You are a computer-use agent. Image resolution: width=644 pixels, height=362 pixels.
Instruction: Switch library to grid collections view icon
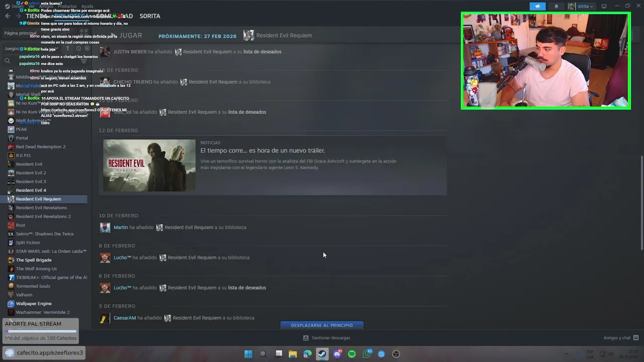click(x=84, y=33)
